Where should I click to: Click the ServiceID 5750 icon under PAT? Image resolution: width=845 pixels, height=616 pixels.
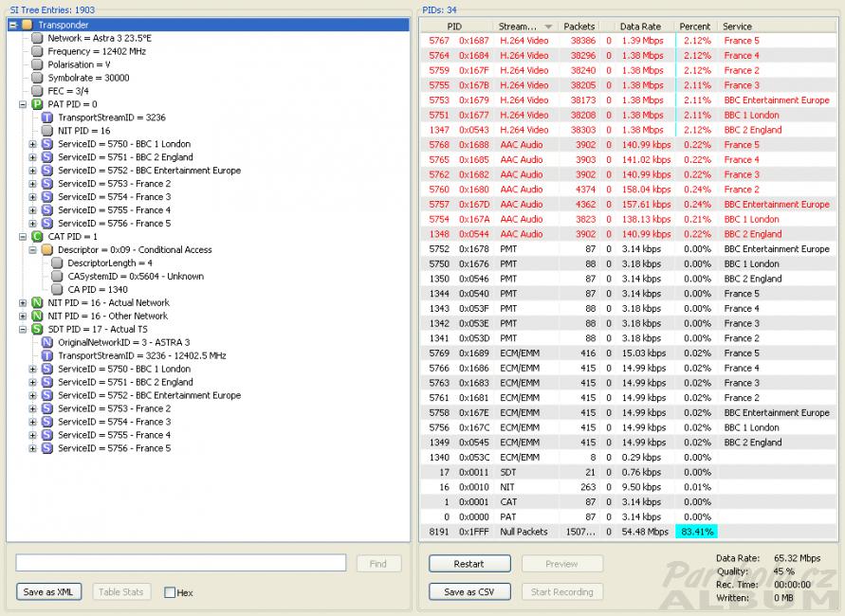(47, 144)
